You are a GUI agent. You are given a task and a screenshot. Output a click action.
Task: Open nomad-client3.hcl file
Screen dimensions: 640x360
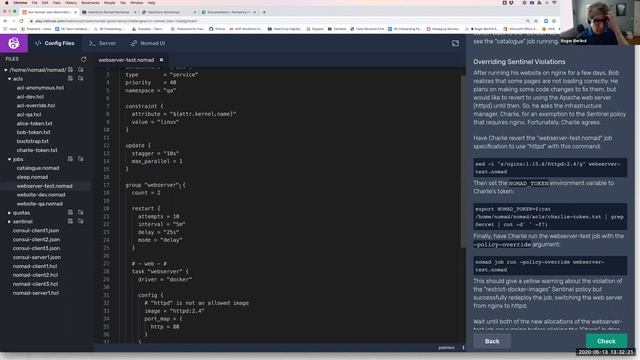pyautogui.click(x=35, y=284)
